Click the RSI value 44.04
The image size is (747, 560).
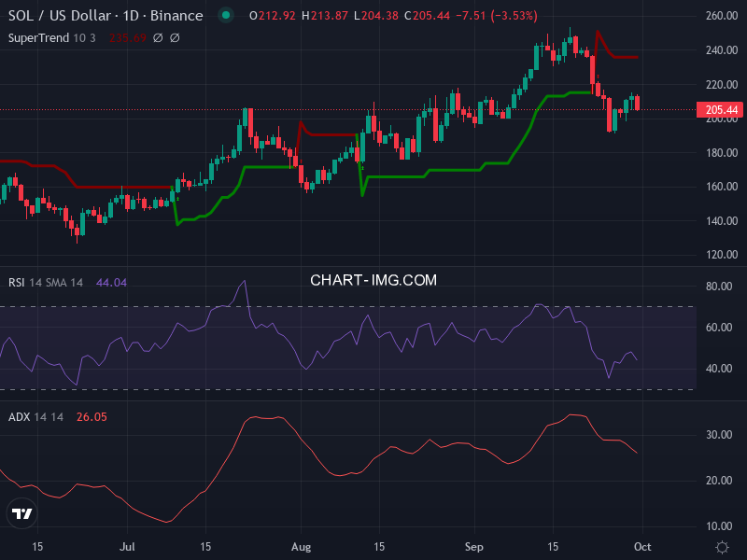pos(111,283)
